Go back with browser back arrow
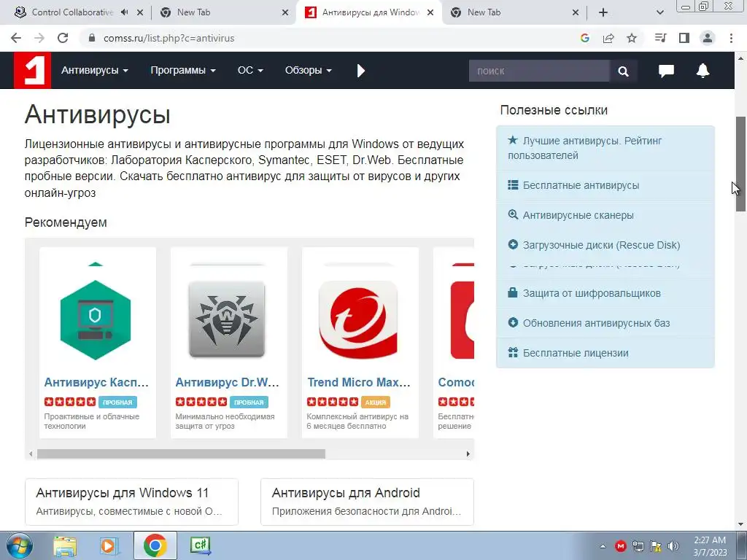This screenshot has height=560, width=747. click(x=16, y=38)
